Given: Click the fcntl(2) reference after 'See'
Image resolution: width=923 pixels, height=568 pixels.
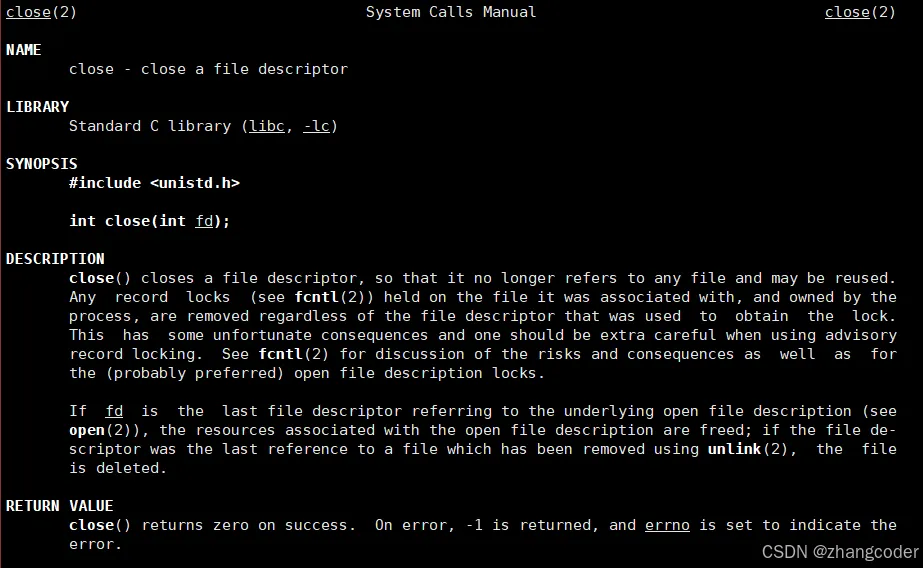Looking at the screenshot, I should 293,354.
